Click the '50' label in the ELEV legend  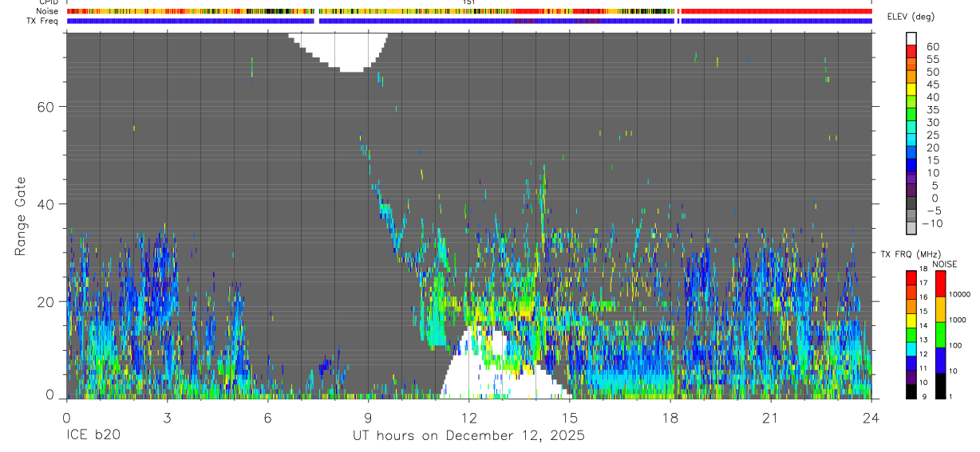point(932,73)
